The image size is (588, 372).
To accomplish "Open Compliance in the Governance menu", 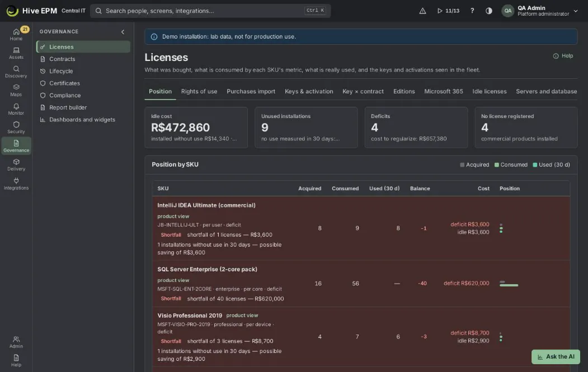I will coord(83,95).
